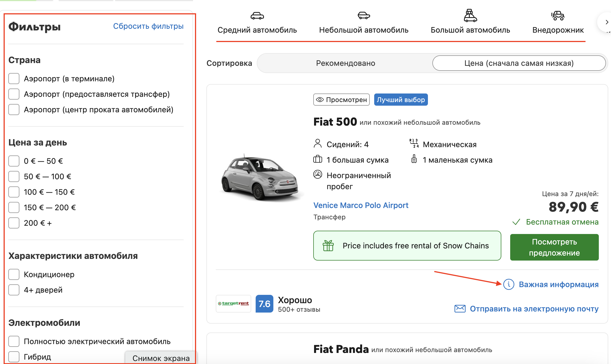
Task: Check the Гибрид filter
Action: click(x=14, y=357)
